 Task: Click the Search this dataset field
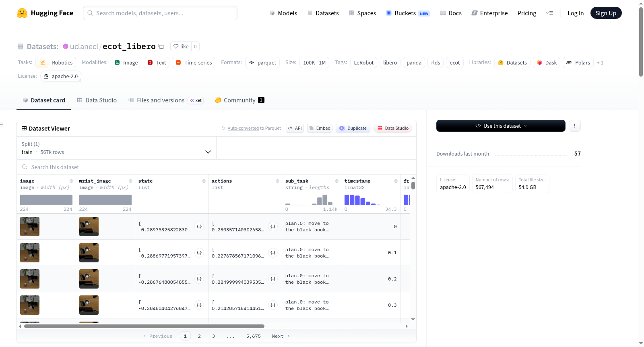click(x=217, y=167)
